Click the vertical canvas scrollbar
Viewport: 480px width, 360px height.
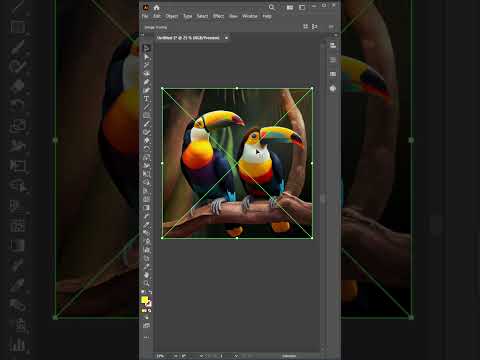click(322, 199)
